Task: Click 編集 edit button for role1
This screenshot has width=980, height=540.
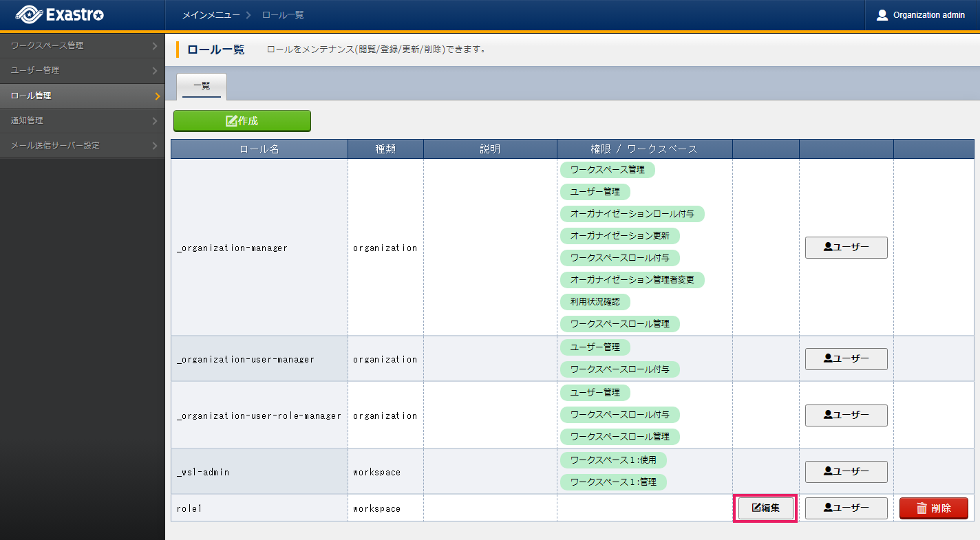Action: (x=766, y=508)
